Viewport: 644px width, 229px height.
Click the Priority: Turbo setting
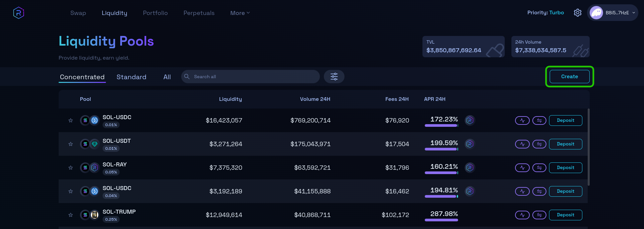pyautogui.click(x=546, y=13)
